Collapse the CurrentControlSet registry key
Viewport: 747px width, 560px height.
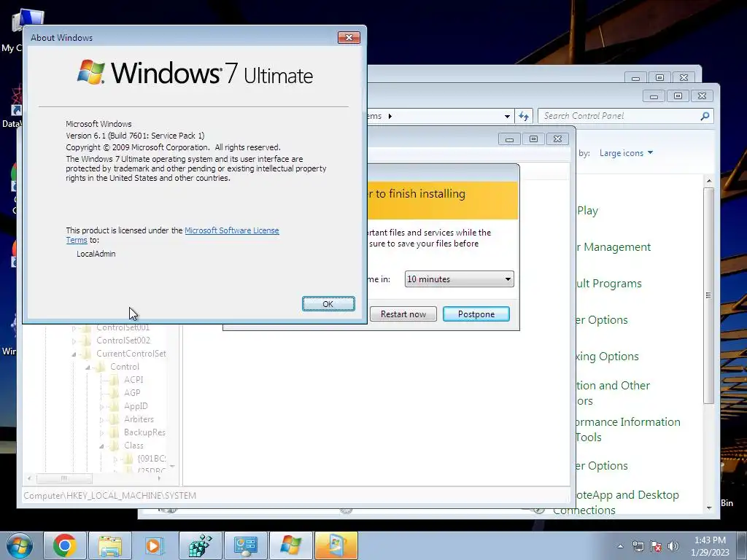pos(74,354)
